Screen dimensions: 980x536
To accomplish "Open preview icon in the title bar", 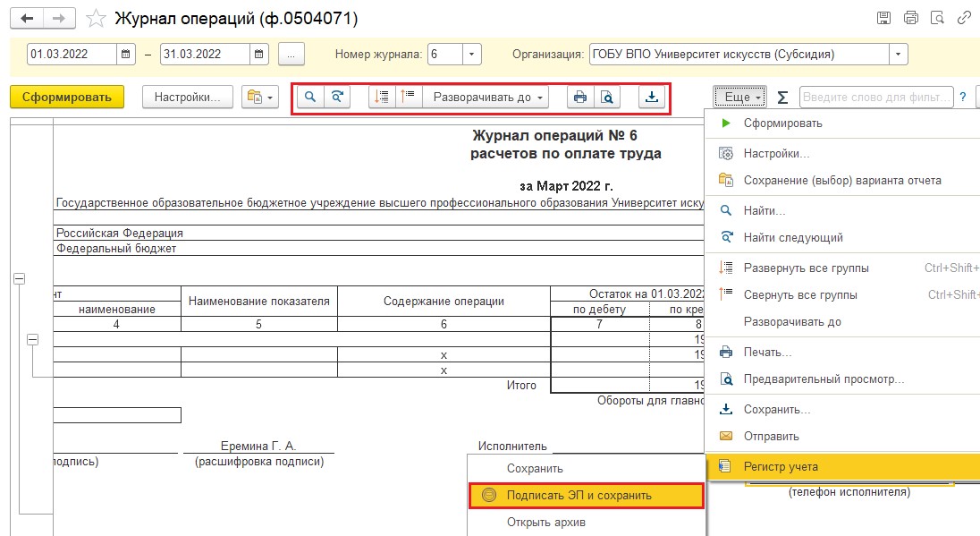I will click(937, 18).
